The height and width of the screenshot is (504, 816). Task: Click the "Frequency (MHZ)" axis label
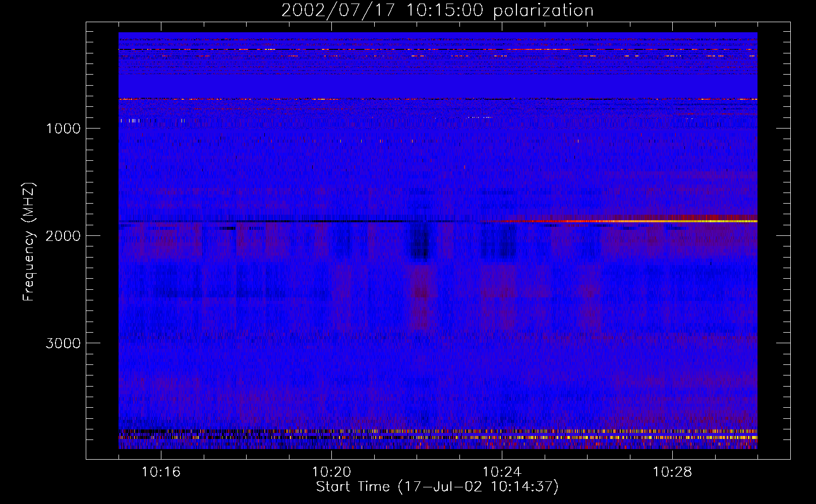coord(29,241)
